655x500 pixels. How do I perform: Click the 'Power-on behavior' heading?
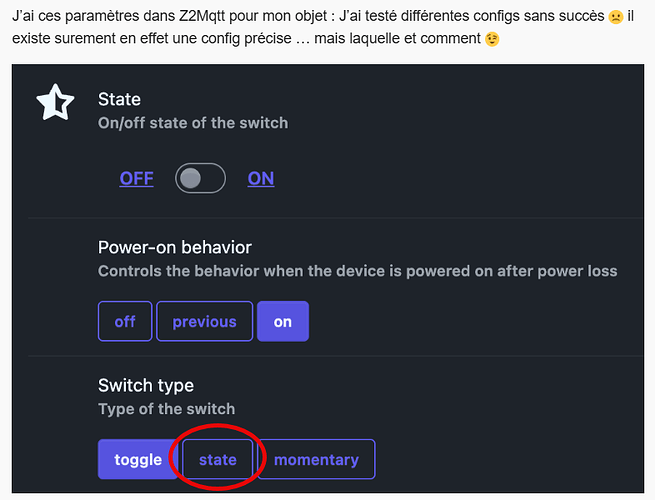175,247
